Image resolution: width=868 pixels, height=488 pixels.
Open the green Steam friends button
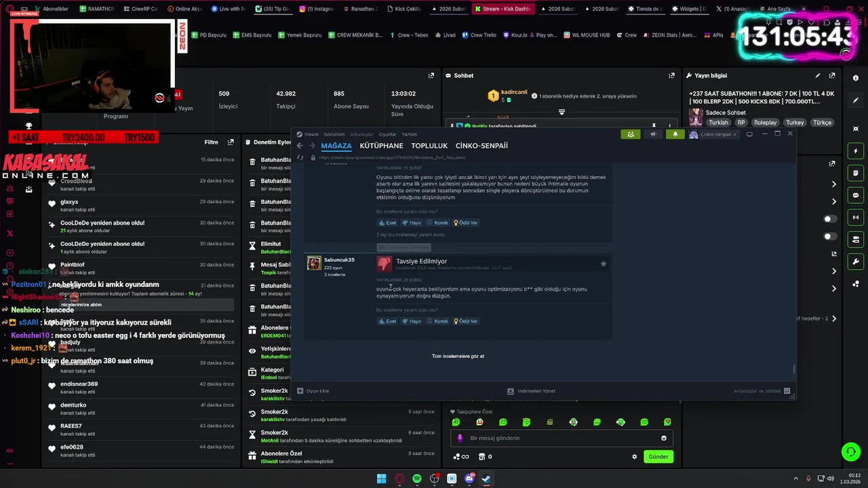(x=631, y=134)
